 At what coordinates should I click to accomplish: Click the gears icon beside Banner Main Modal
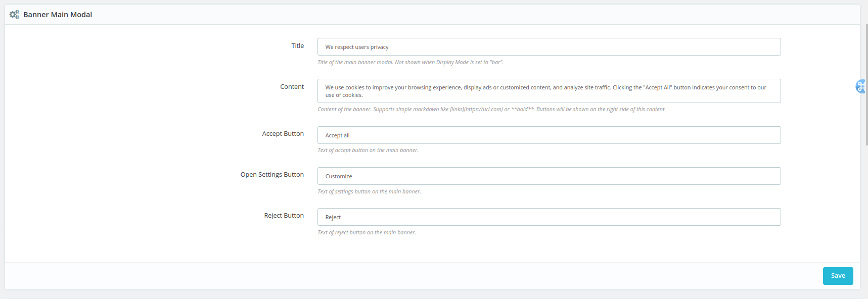(x=14, y=15)
